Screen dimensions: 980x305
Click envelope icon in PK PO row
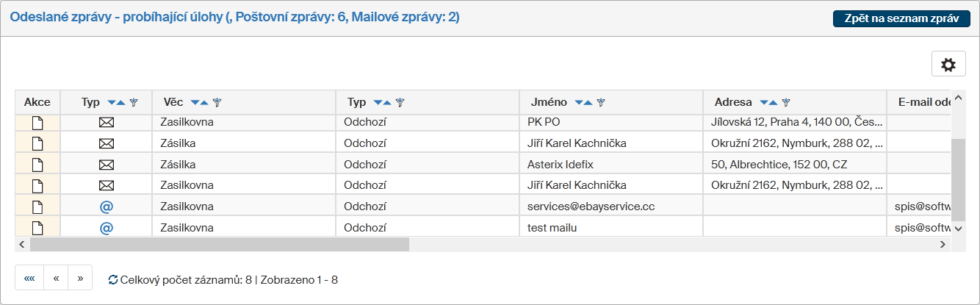(107, 122)
